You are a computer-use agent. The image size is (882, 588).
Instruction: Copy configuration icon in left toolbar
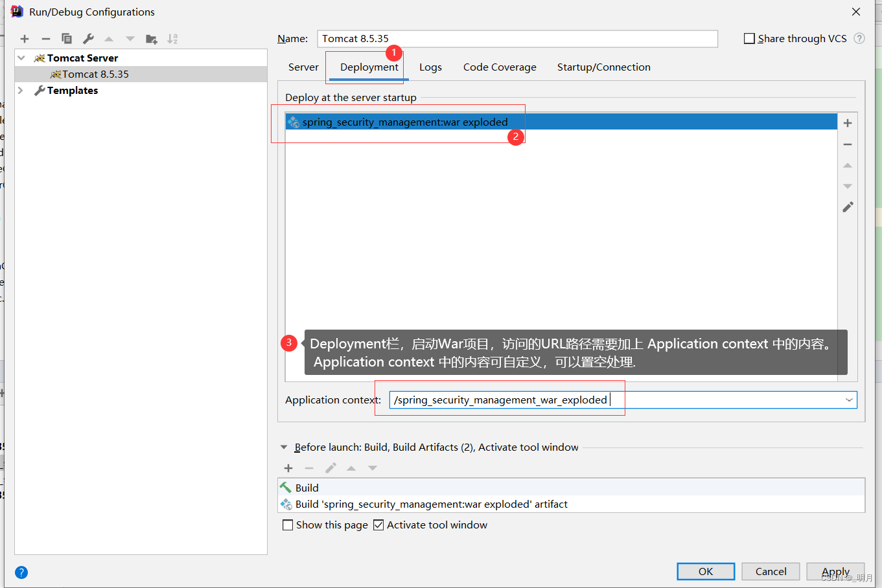pos(66,39)
